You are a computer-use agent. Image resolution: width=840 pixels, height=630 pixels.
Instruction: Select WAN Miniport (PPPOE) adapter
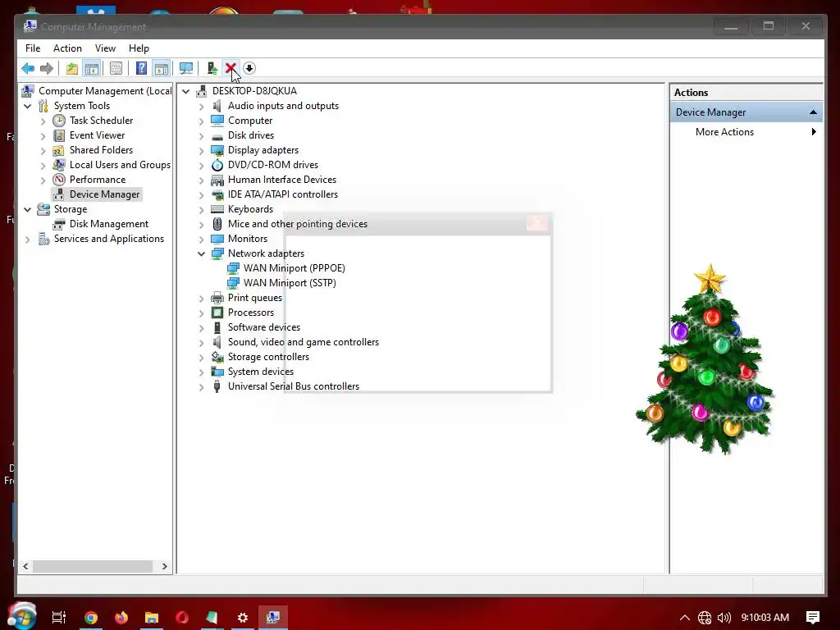(294, 268)
